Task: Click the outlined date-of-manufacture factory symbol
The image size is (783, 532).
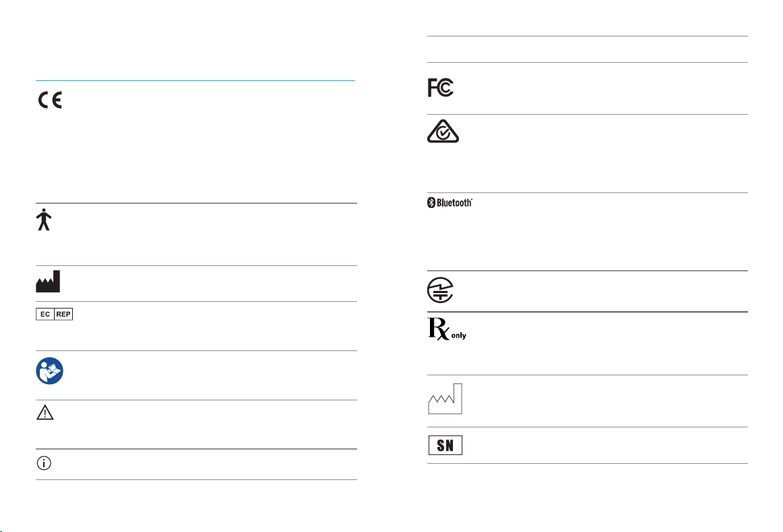Action: click(445, 398)
